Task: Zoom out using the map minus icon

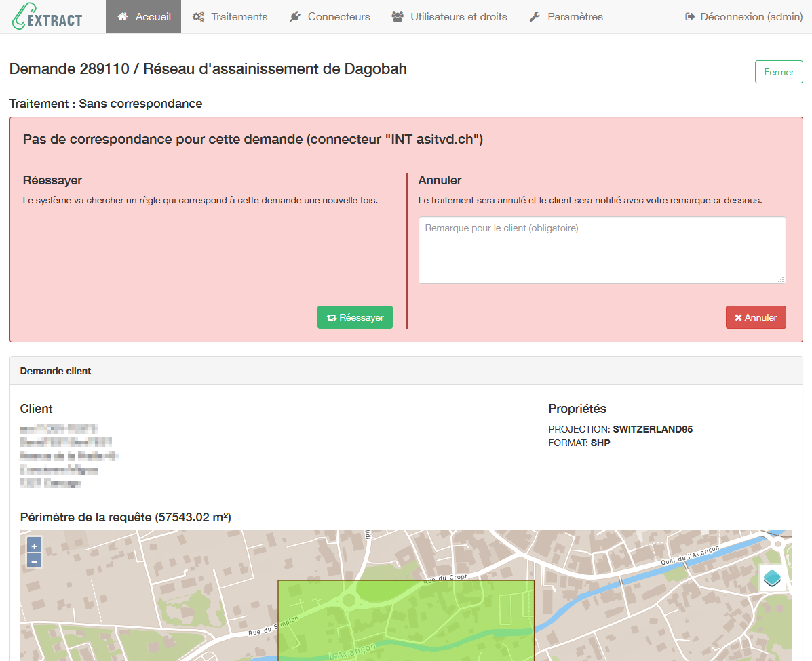Action: coord(33,561)
